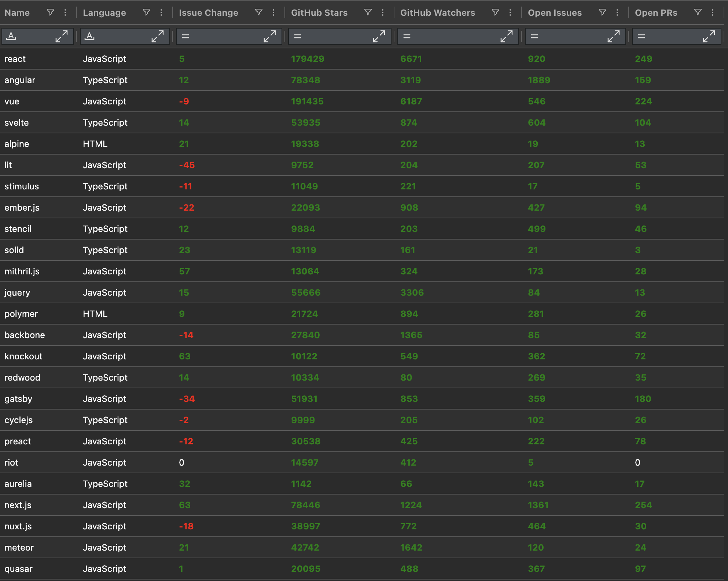The width and height of the screenshot is (728, 581).
Task: Click vue's 191435 stars value
Action: [x=307, y=101]
